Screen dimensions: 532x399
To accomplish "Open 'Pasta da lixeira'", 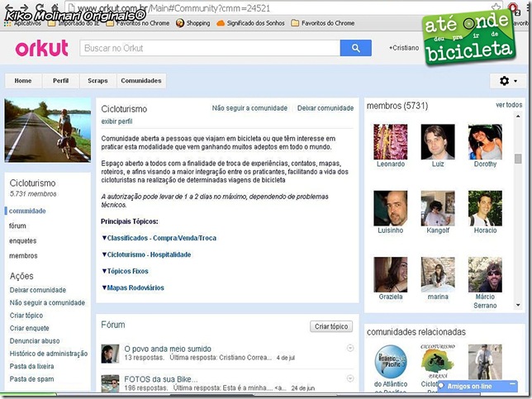I will (31, 367).
